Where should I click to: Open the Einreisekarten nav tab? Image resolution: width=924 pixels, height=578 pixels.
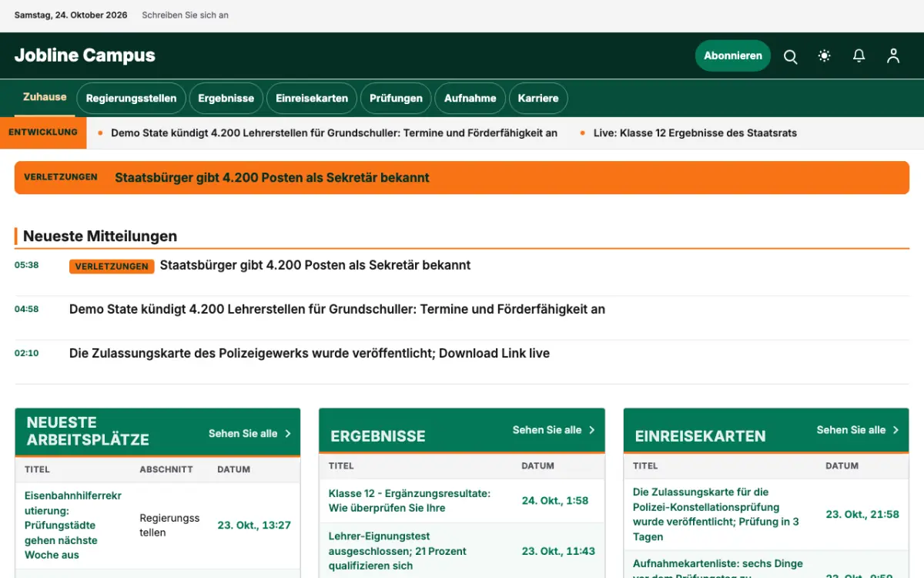coord(312,99)
